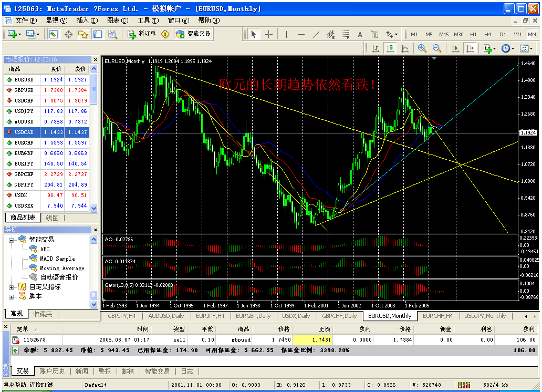Switch to W1 timeframe
542x392 pixels.
[x=517, y=34]
